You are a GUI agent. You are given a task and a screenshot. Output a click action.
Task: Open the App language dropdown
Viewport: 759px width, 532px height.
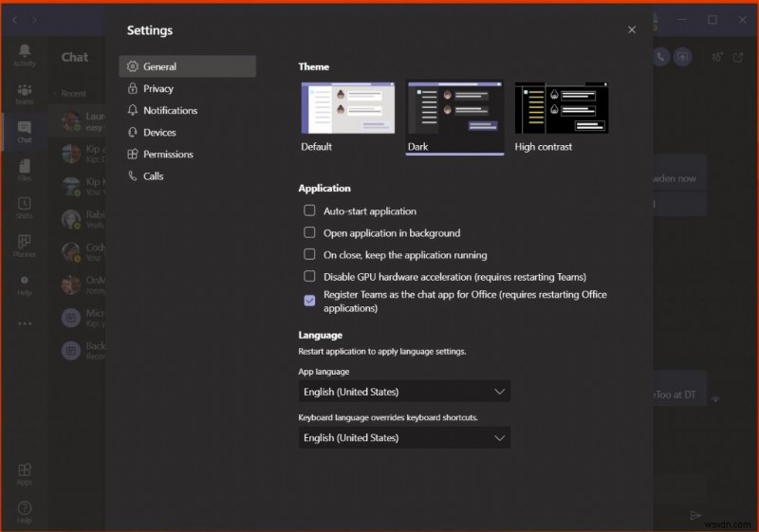point(404,392)
